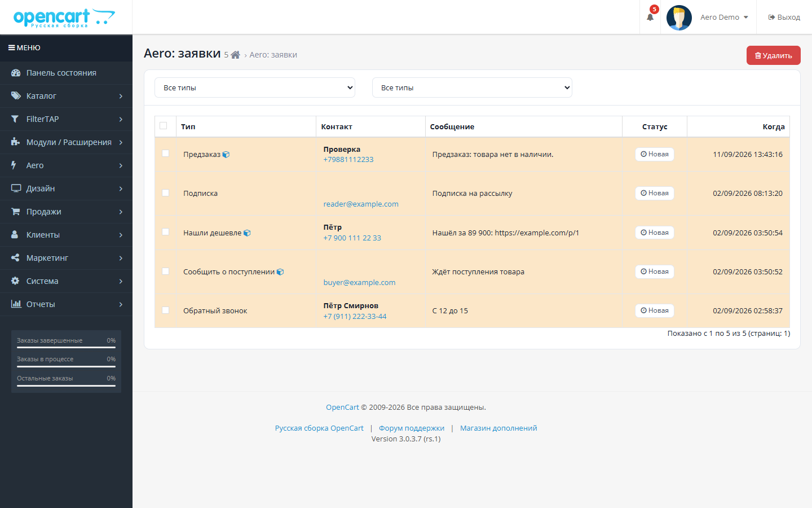Click email link buyer@example.com
Screen dimensions: 812x508
tap(359, 283)
